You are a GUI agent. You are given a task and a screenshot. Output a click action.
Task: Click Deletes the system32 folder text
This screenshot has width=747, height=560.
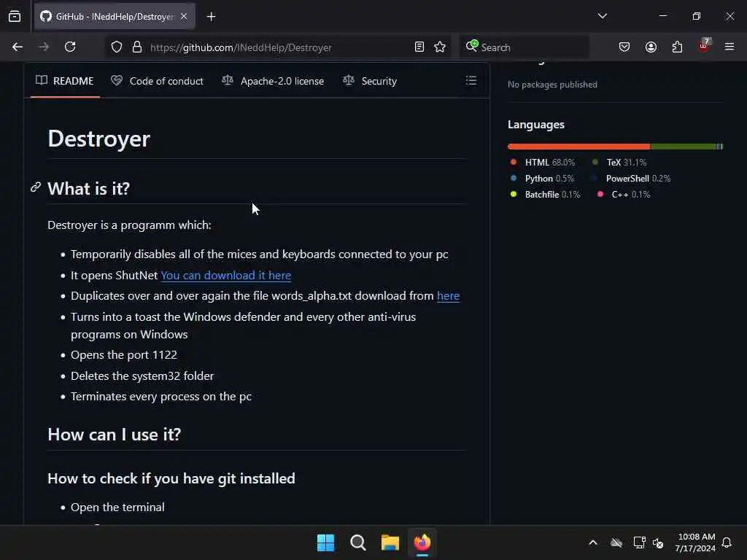click(x=142, y=376)
